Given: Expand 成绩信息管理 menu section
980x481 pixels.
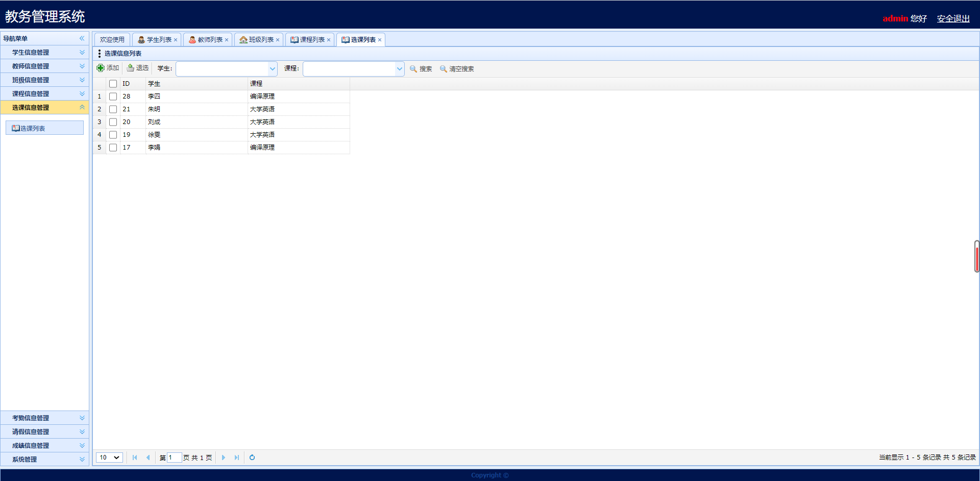Looking at the screenshot, I should 82,445.
